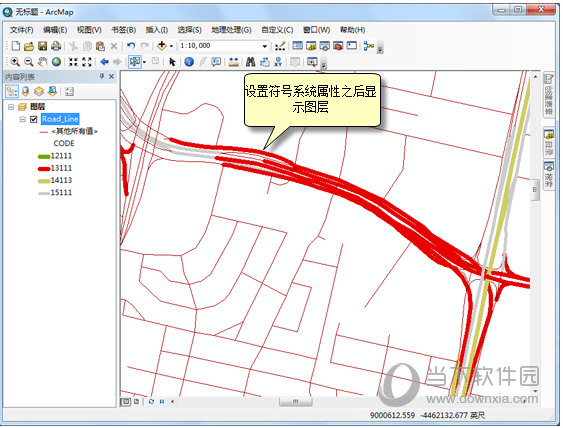The image size is (563, 428).
Task: Paste from clipboard in toolbar
Action: (100, 46)
